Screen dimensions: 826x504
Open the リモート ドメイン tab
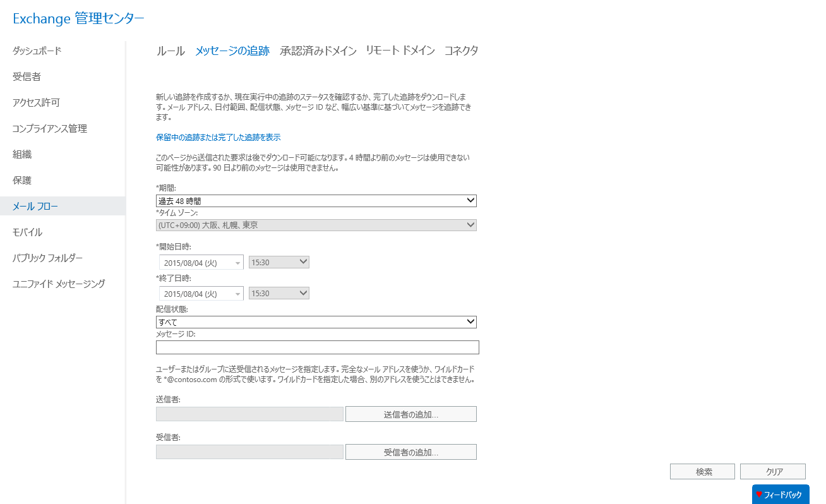[x=398, y=51]
